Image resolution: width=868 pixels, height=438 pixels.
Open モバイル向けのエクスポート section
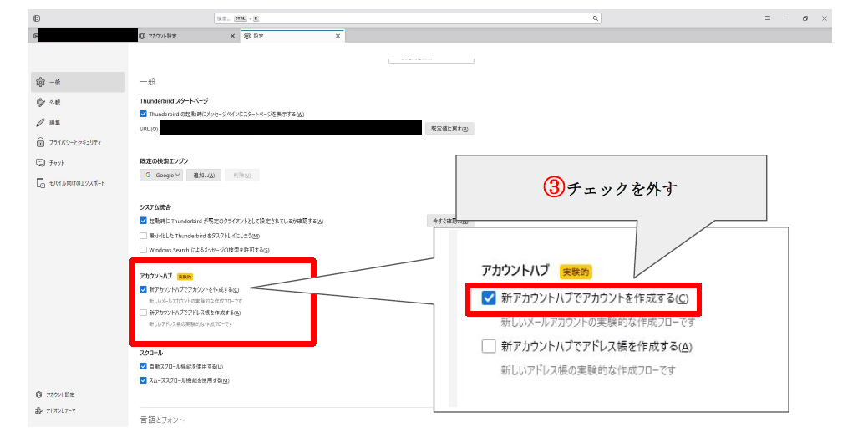point(75,182)
